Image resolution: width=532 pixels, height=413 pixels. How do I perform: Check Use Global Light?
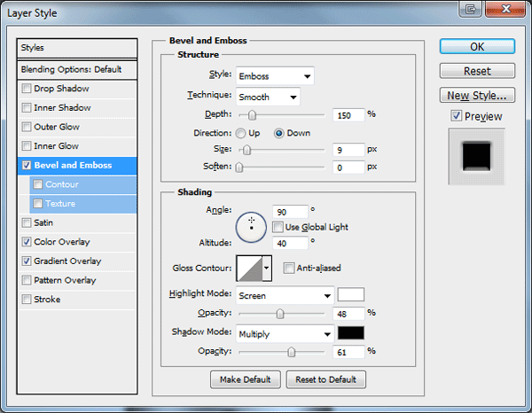coord(278,227)
